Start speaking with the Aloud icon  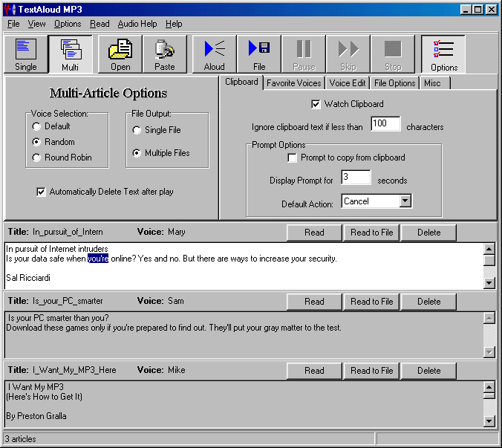pos(214,54)
